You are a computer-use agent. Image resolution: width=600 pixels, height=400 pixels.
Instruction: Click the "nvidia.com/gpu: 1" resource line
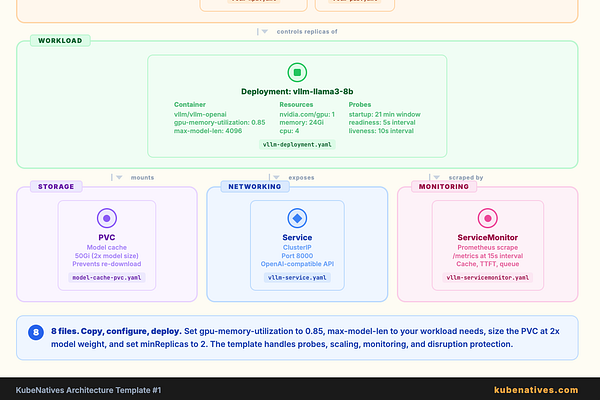click(x=307, y=114)
